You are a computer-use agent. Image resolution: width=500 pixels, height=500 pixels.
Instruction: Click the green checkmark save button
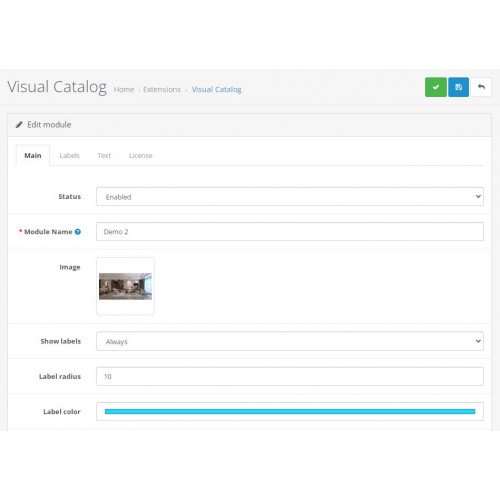click(436, 87)
